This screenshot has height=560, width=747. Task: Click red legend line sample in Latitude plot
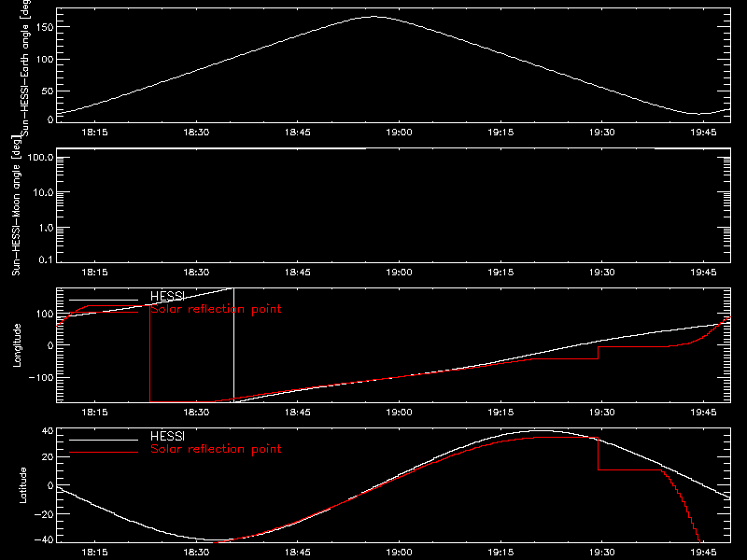pyautogui.click(x=104, y=452)
